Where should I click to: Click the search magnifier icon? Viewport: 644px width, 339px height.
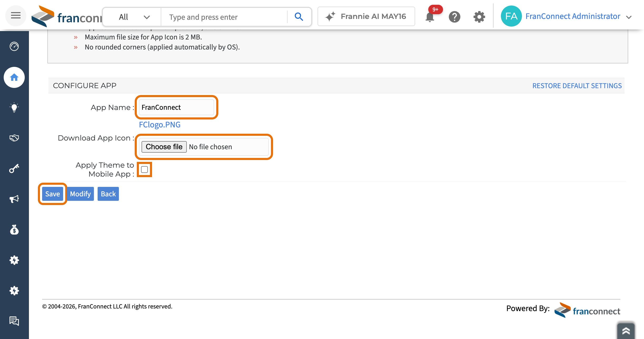[299, 17]
